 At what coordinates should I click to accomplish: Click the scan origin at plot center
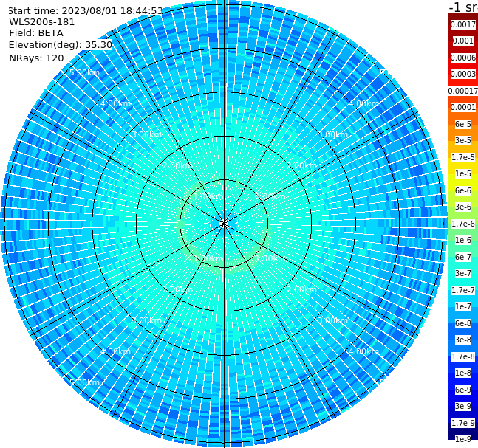pyautogui.click(x=224, y=224)
